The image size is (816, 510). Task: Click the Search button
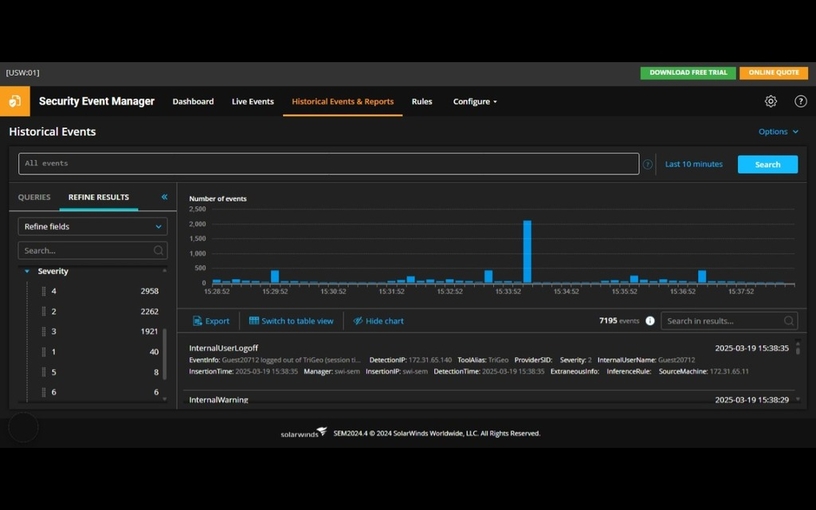(768, 164)
